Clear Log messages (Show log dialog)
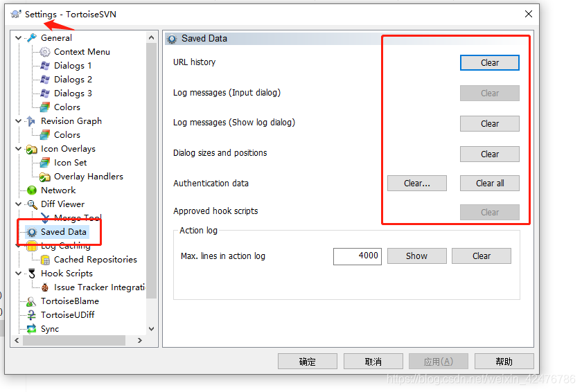582x392 pixels. point(490,123)
